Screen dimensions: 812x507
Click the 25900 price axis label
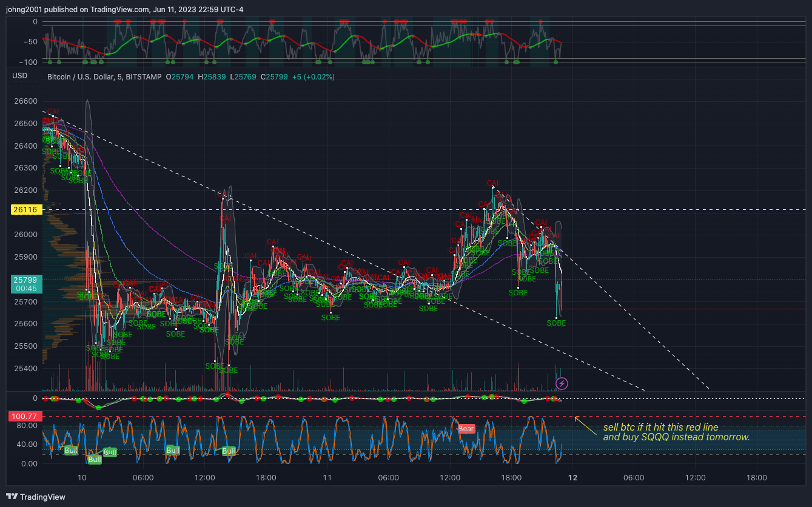[25, 257]
